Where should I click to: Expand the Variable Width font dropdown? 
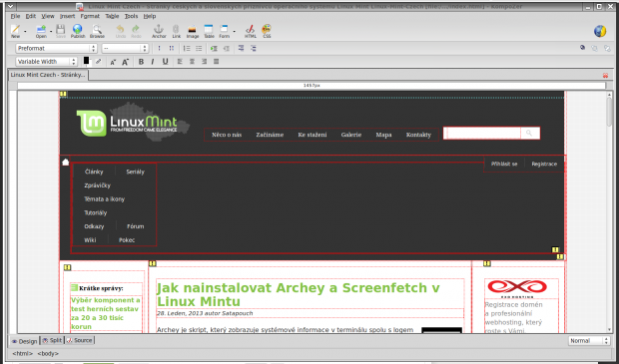pyautogui.click(x=47, y=62)
